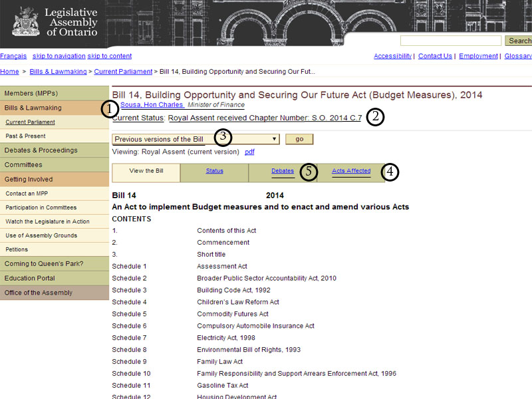The width and height of the screenshot is (532, 399).
Task: Open the Accessibility link
Action: point(392,56)
